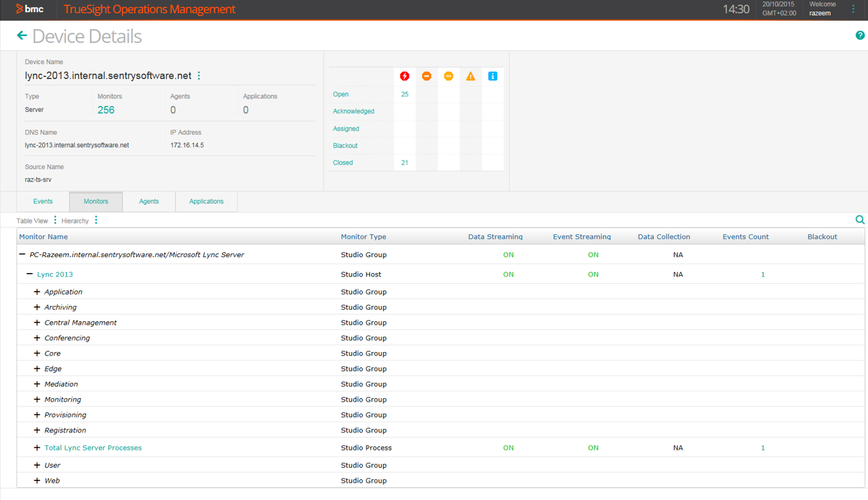Select the Monitors tab

click(x=96, y=201)
